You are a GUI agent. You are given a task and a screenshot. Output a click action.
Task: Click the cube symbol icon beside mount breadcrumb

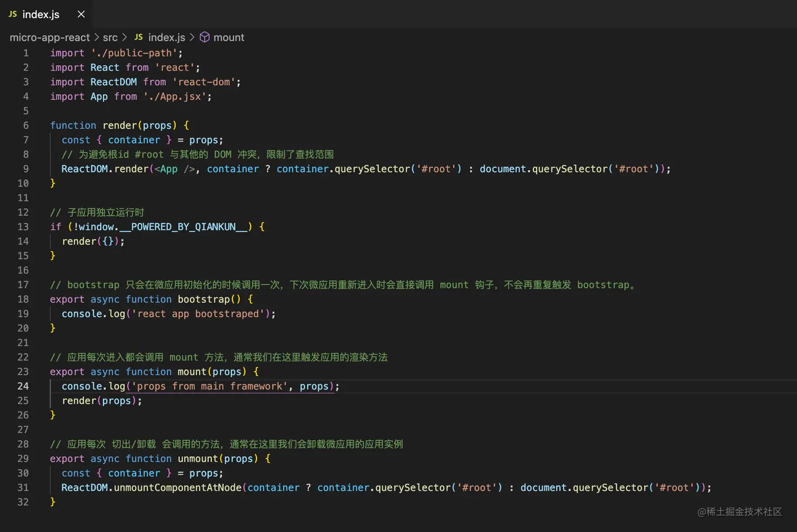pos(205,37)
